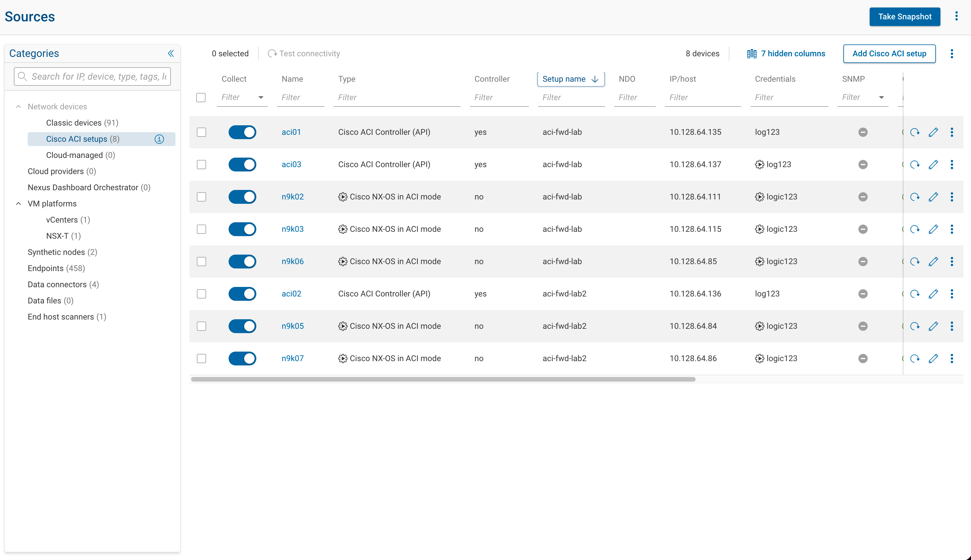Click the Credentials filter field
The height and width of the screenshot is (560, 971).
tap(789, 98)
